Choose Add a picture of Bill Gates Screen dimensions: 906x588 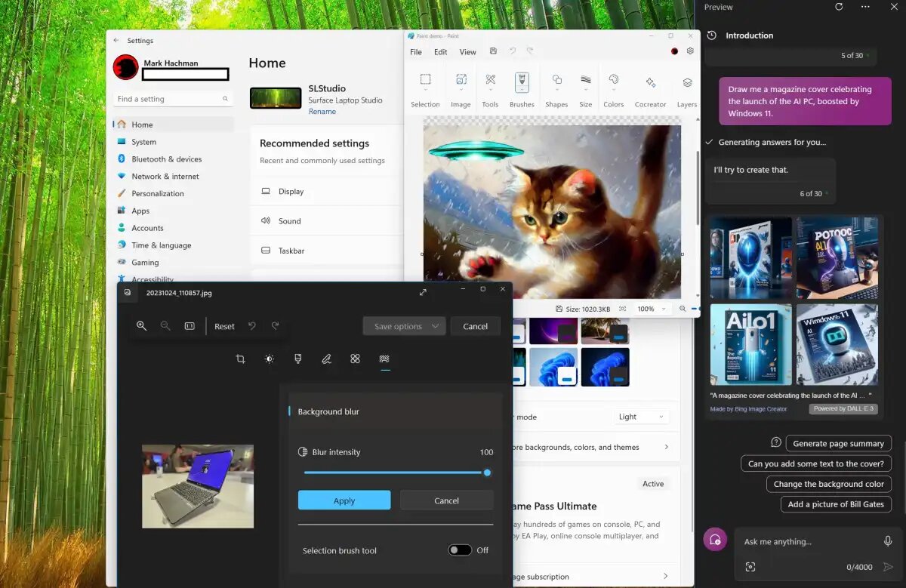point(836,504)
